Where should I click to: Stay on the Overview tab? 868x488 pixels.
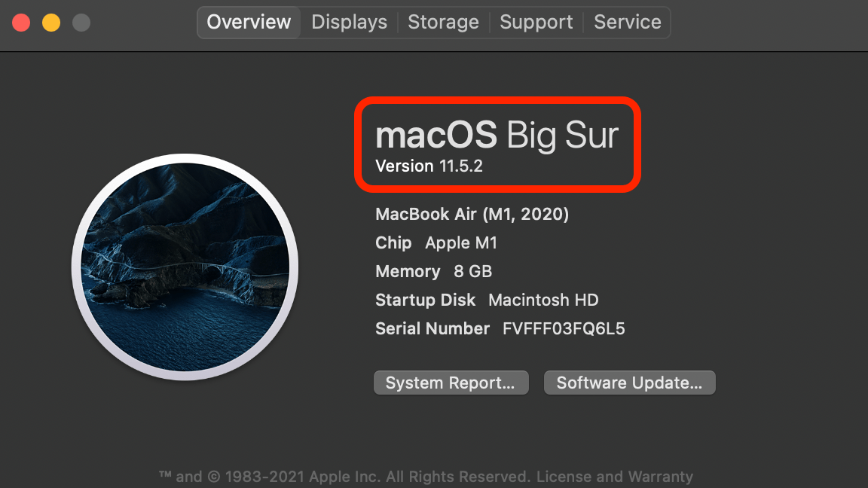(x=248, y=22)
